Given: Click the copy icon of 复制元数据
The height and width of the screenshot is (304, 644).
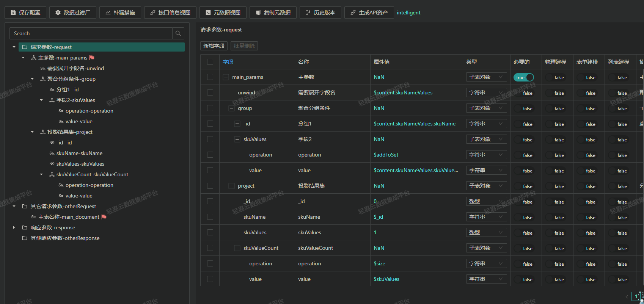Looking at the screenshot, I should tap(258, 13).
